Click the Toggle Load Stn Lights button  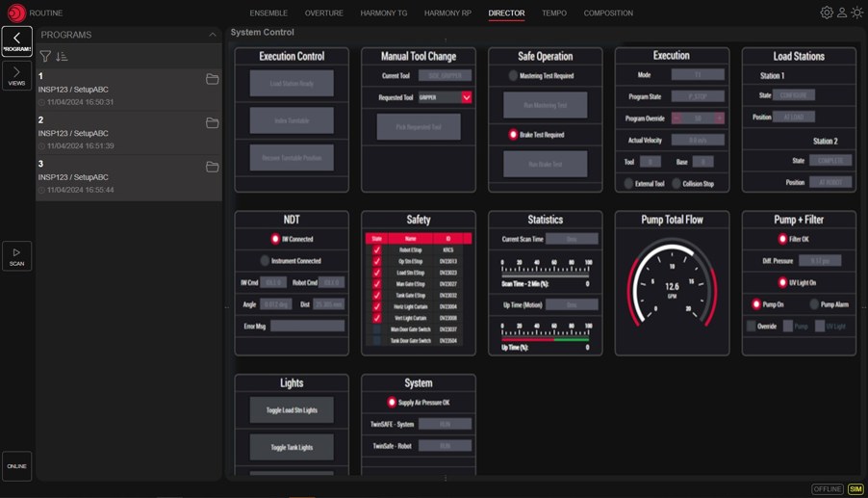coord(292,410)
